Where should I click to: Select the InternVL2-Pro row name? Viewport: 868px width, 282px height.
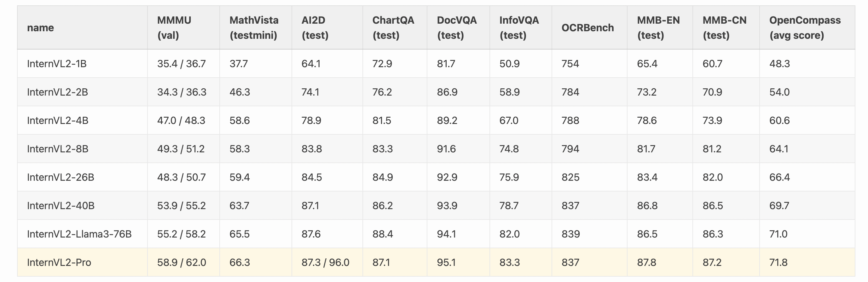59,262
